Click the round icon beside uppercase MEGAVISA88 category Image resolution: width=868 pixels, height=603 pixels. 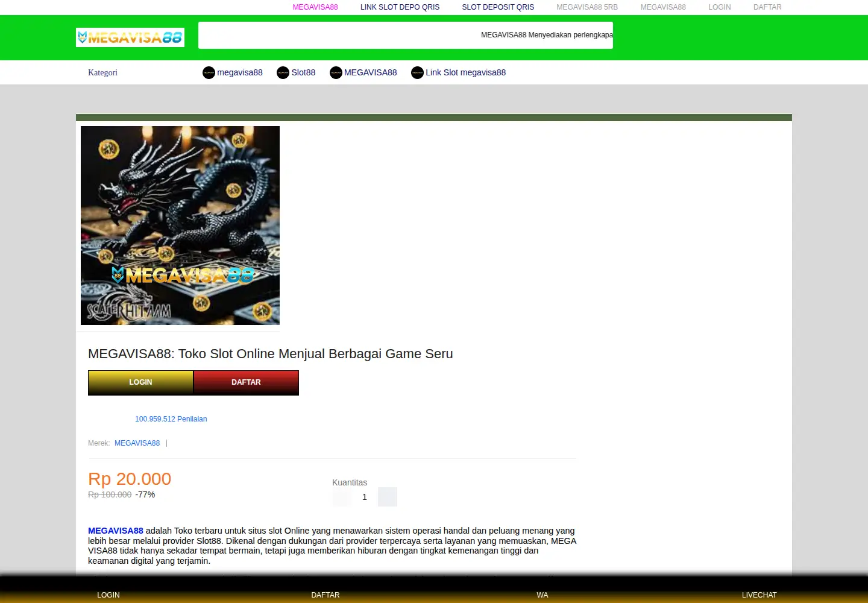click(x=336, y=73)
